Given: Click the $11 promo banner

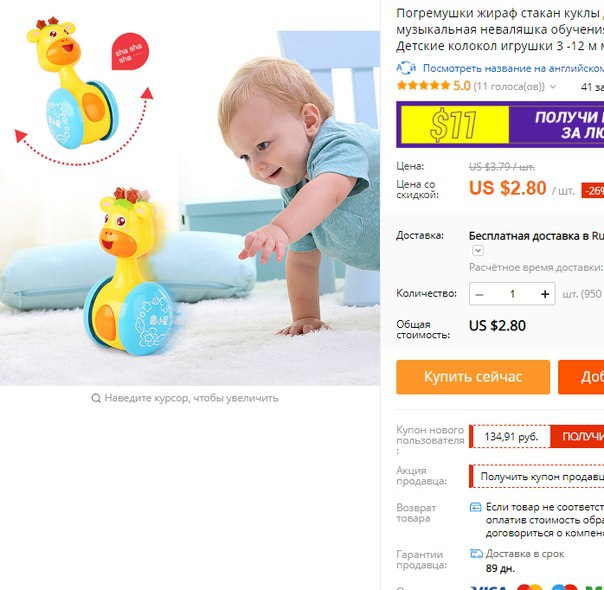Looking at the screenshot, I should coord(500,124).
